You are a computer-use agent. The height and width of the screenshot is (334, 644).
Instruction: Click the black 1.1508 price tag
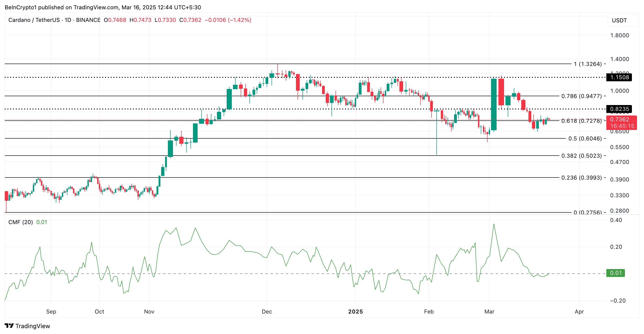(x=619, y=77)
